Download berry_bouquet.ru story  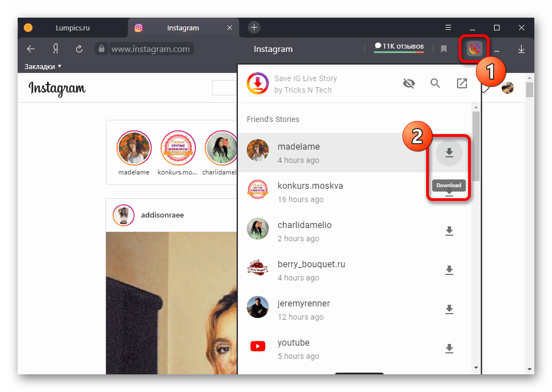coord(449,270)
